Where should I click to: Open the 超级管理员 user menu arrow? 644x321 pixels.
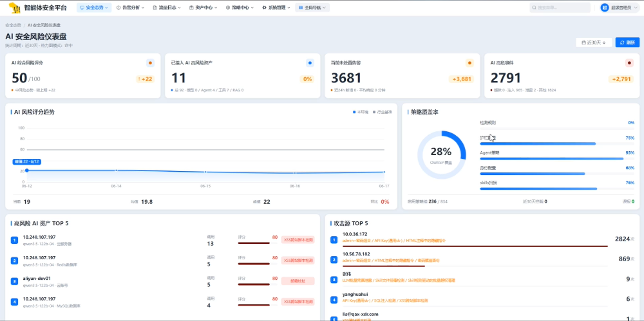point(636,8)
